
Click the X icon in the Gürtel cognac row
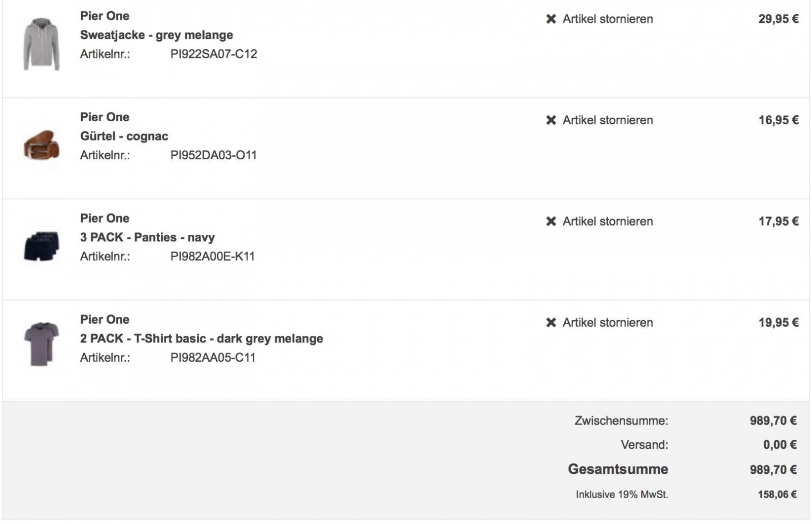click(x=551, y=120)
